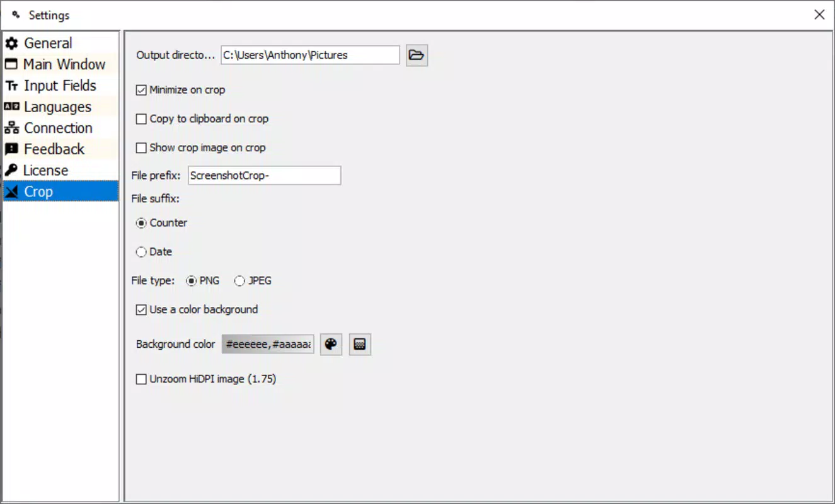The image size is (835, 504).
Task: Switch to Main Window settings
Action: coord(60,64)
